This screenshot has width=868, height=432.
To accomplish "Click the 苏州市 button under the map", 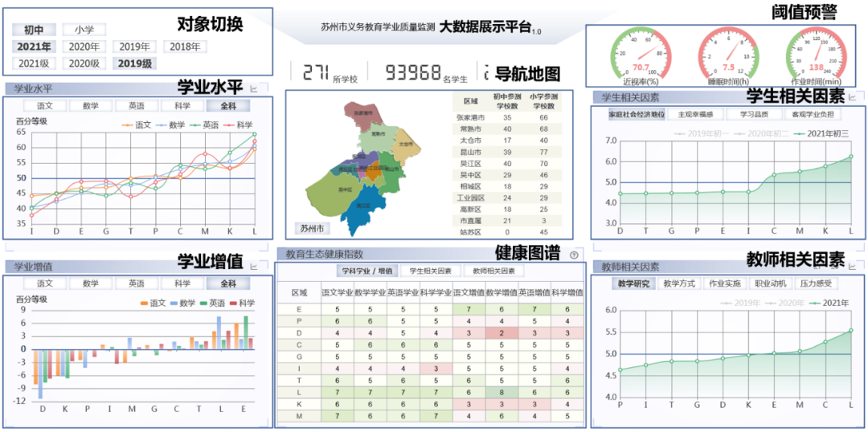I will [x=312, y=227].
